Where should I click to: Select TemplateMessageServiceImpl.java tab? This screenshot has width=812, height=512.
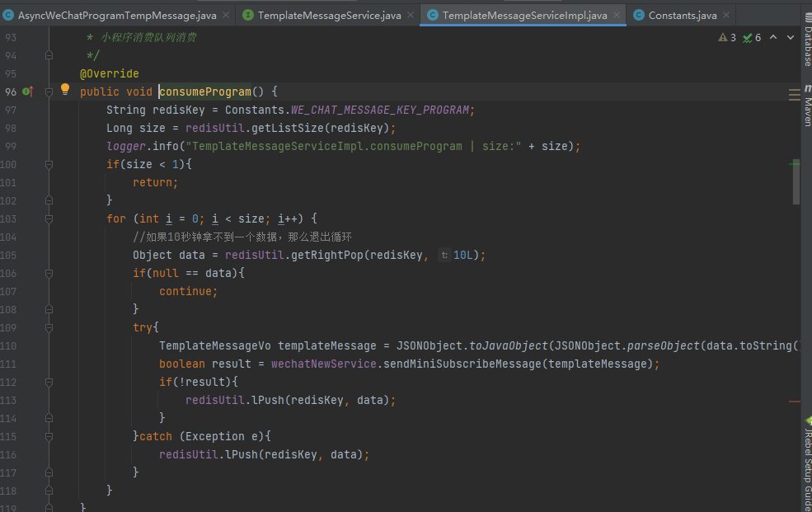pos(524,16)
